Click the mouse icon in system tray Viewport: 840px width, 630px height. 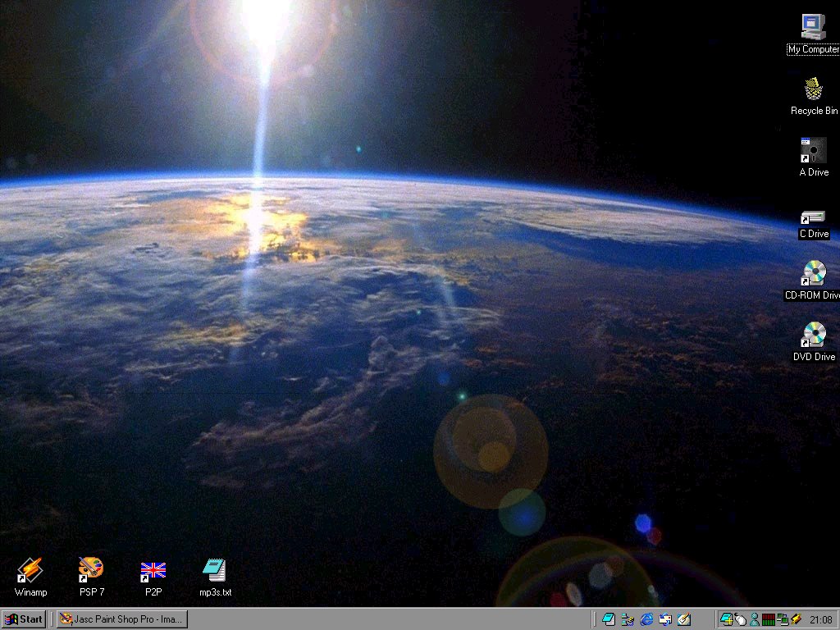click(740, 619)
